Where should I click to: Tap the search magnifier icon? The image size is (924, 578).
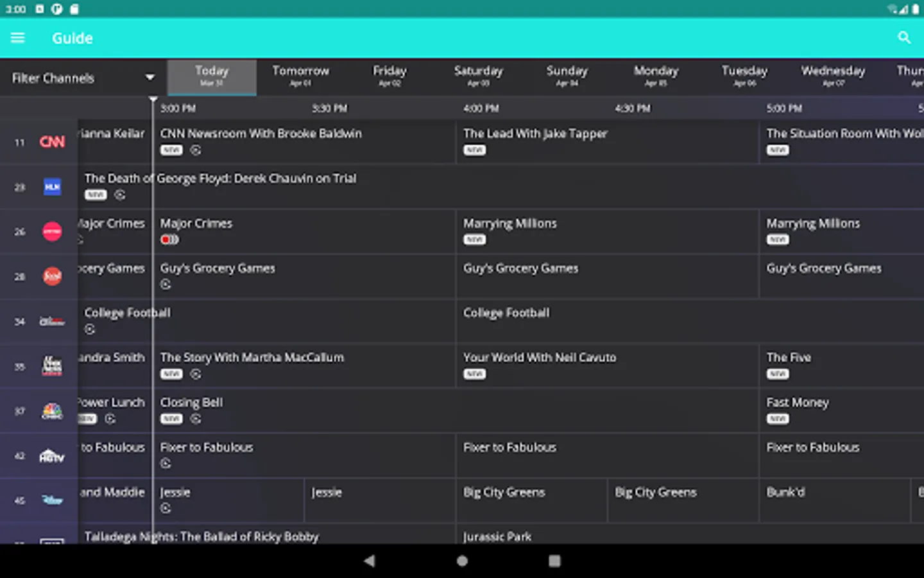(904, 38)
